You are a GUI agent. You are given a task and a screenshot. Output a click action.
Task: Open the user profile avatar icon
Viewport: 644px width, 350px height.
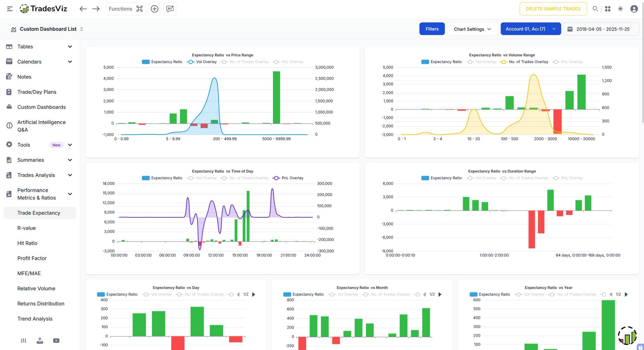click(634, 9)
